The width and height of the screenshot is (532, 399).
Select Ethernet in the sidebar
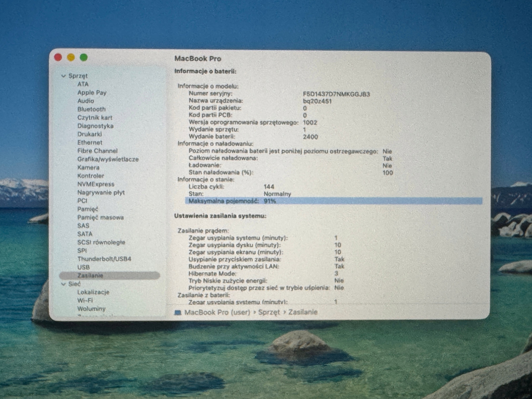(x=90, y=143)
